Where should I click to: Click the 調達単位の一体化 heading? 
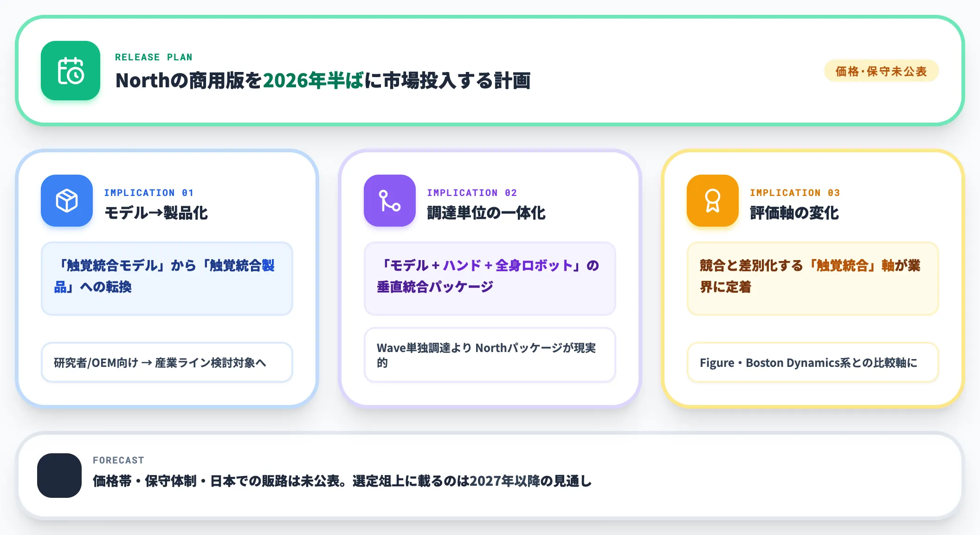tap(486, 213)
